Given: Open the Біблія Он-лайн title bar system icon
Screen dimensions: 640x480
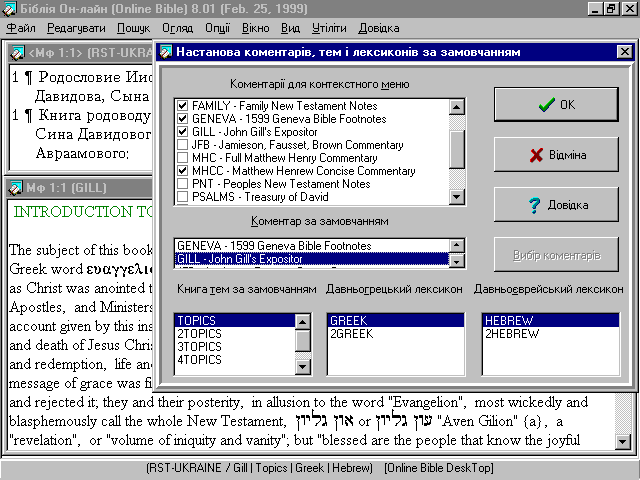Looking at the screenshot, I should [9, 9].
